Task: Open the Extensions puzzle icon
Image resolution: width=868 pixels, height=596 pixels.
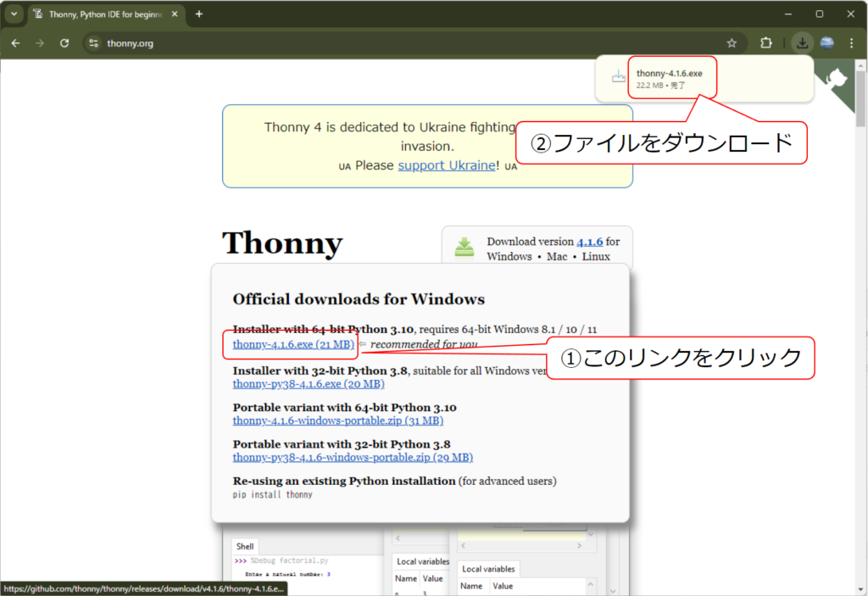Action: [766, 42]
